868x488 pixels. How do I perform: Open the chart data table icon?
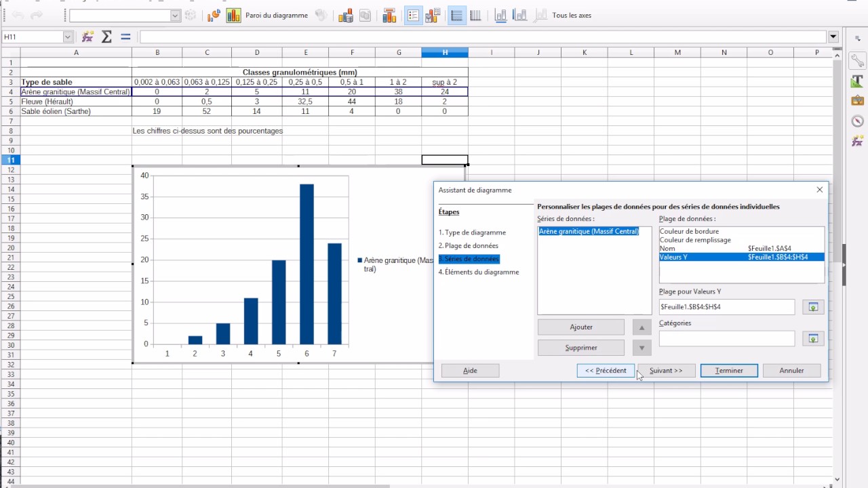pos(365,16)
